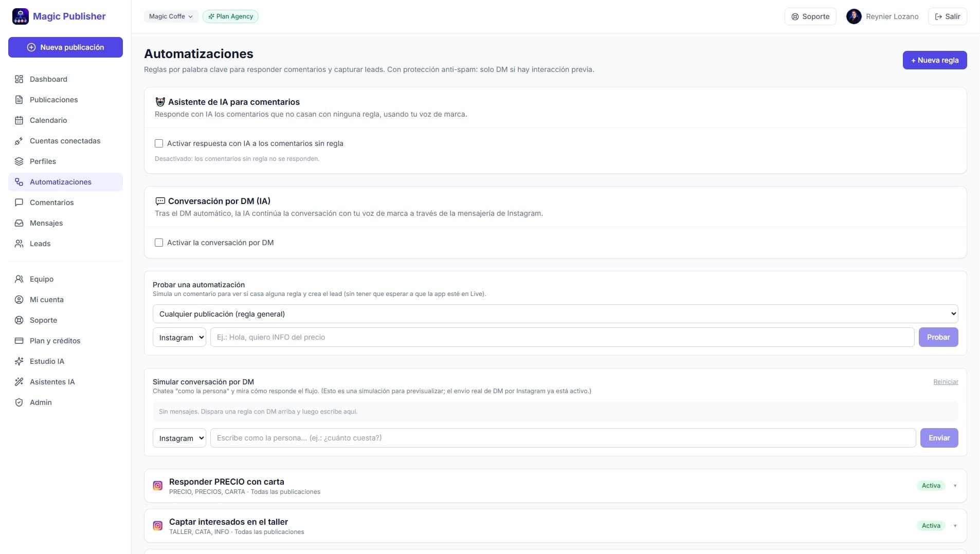Check Activar la conversación por DM
Viewport: 980px width, 554px height.
pyautogui.click(x=159, y=243)
